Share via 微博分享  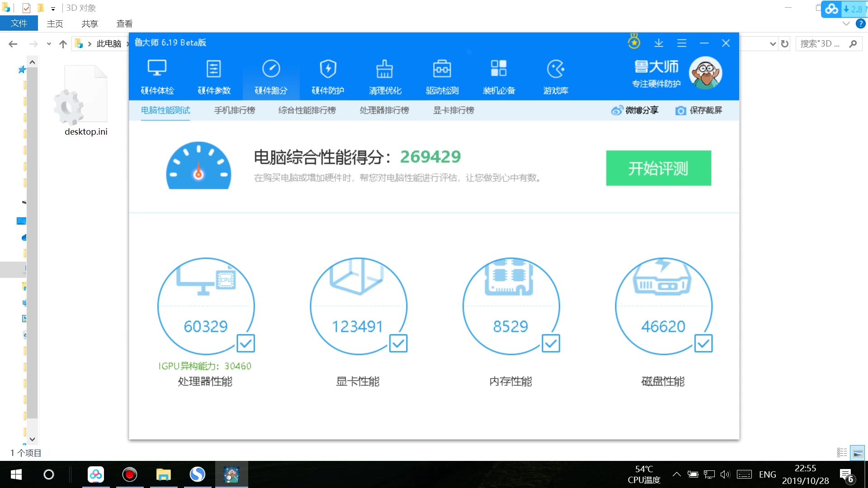coord(635,110)
